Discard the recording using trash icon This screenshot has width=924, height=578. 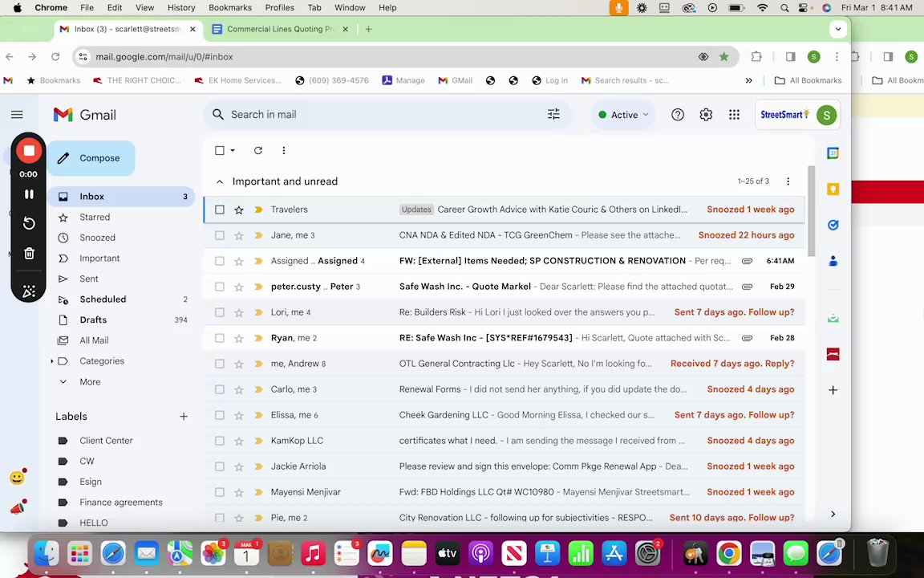point(29,254)
